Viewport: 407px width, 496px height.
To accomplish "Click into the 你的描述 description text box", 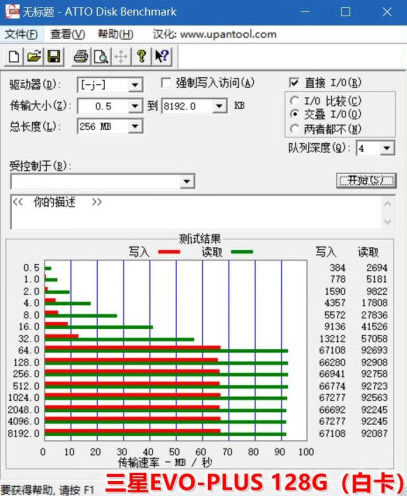I will tap(197, 212).
